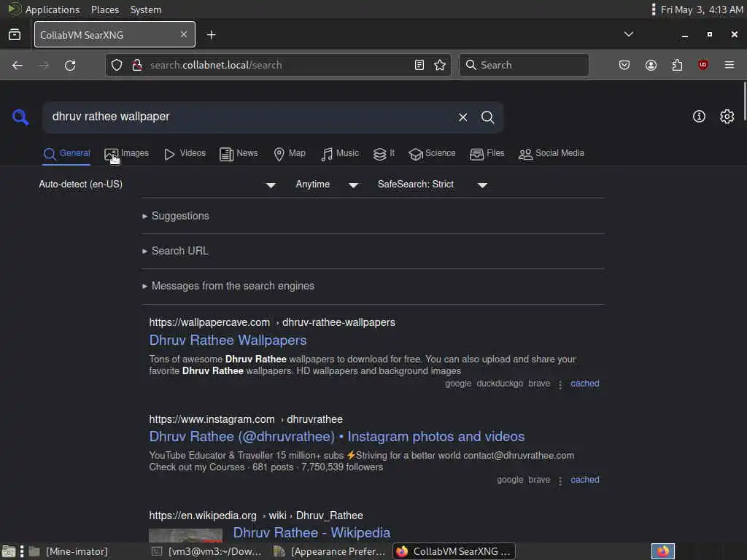Reload the current page
This screenshot has width=747, height=560.
click(70, 65)
